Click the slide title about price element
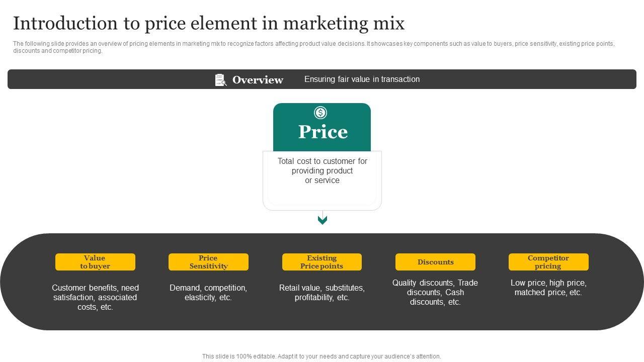644x362 pixels. (209, 24)
